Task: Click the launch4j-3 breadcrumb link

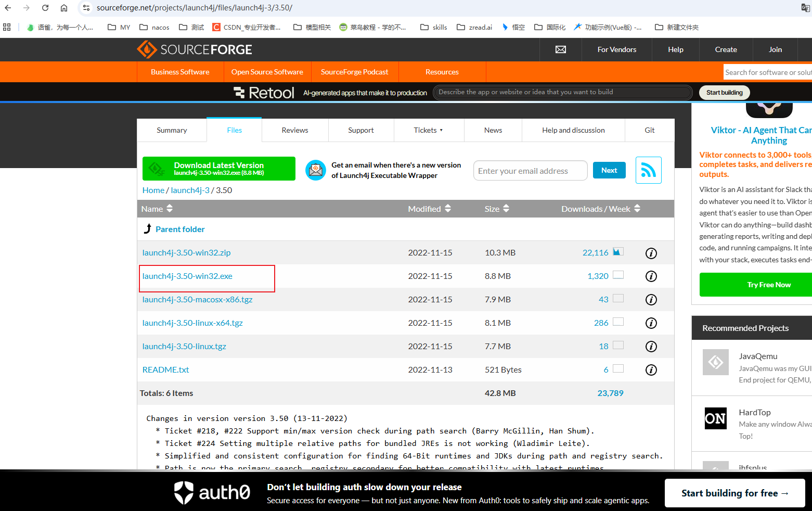Action: [190, 190]
